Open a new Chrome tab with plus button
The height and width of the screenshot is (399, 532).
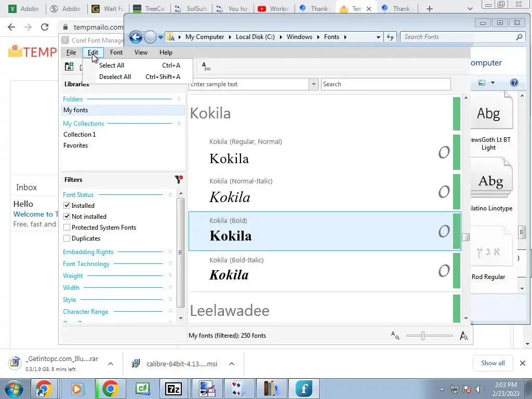[430, 9]
